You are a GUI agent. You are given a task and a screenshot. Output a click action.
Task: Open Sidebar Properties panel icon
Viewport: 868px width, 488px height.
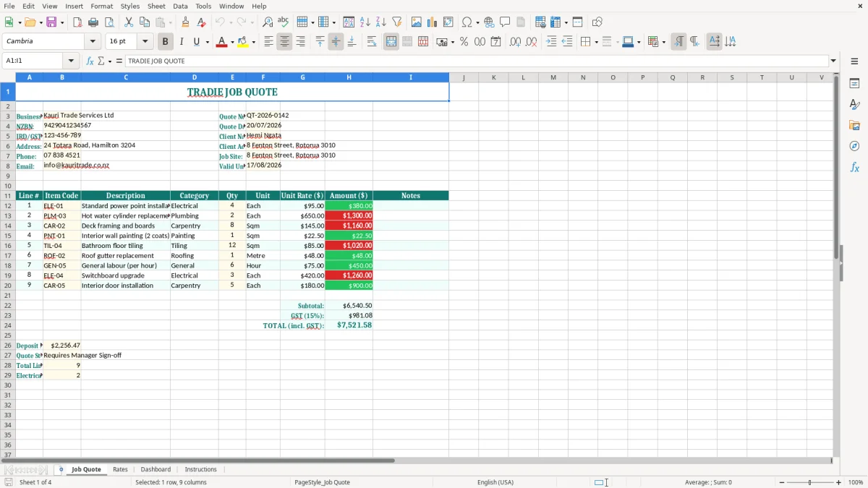point(854,84)
